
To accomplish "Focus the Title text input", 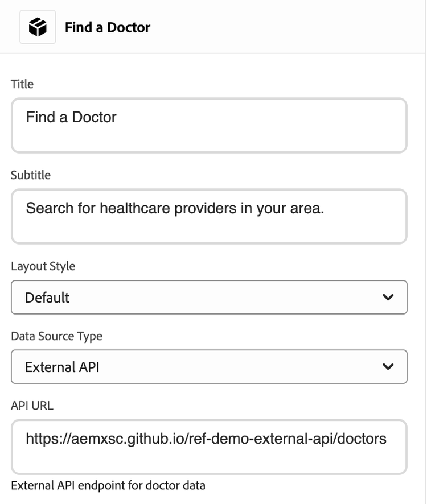I will 209,126.
